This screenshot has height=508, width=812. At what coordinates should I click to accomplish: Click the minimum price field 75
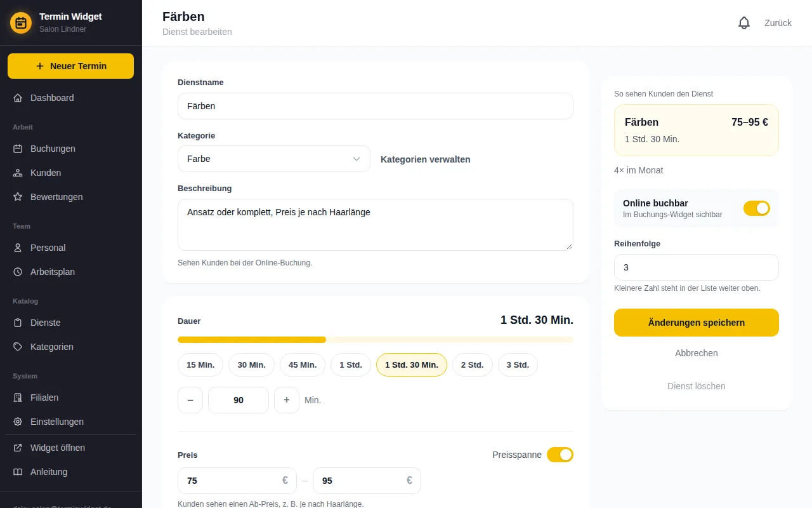[237, 481]
